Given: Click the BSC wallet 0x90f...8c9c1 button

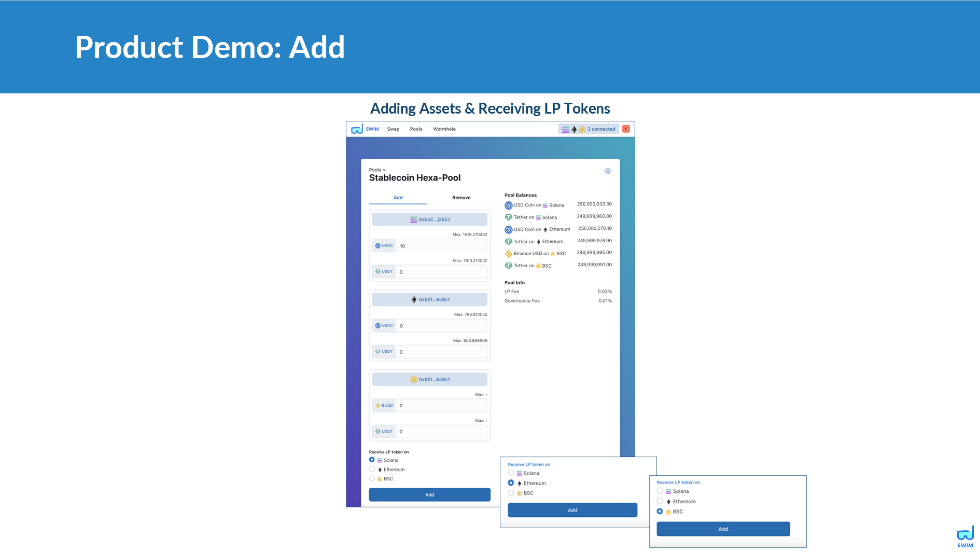Looking at the screenshot, I should tap(429, 379).
